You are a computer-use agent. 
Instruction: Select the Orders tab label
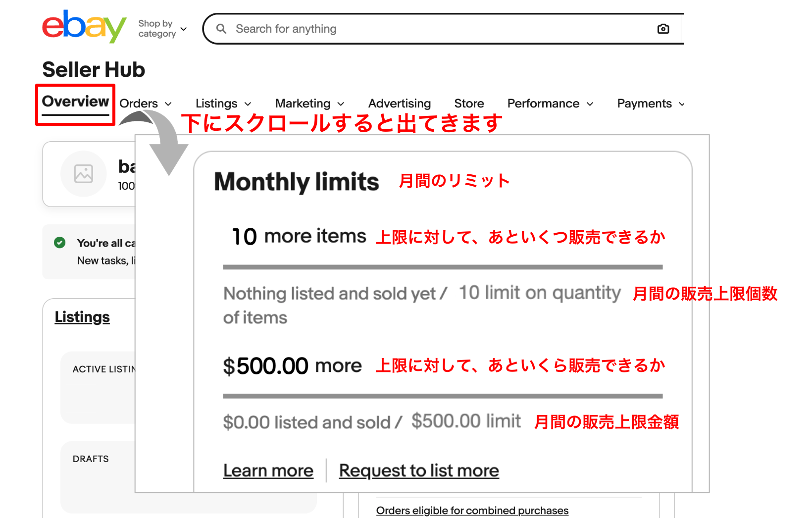(139, 104)
